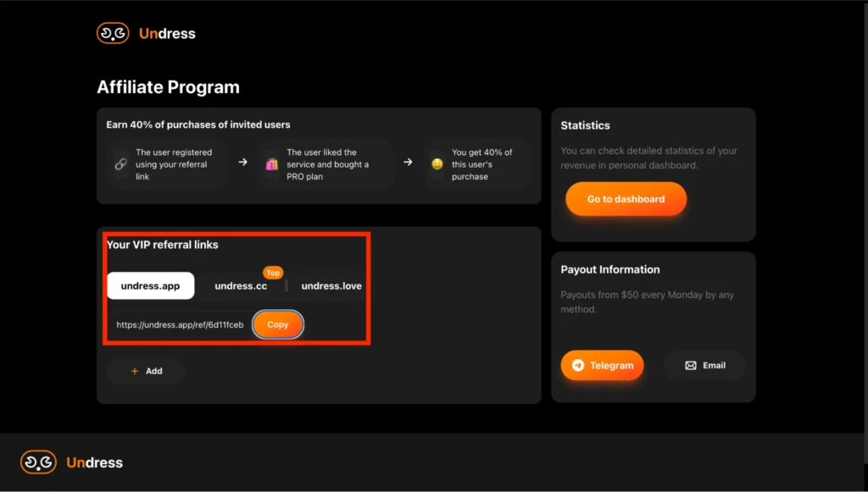Click 'Payouts from $50 every Monday' text
This screenshot has height=492, width=868.
click(x=647, y=301)
